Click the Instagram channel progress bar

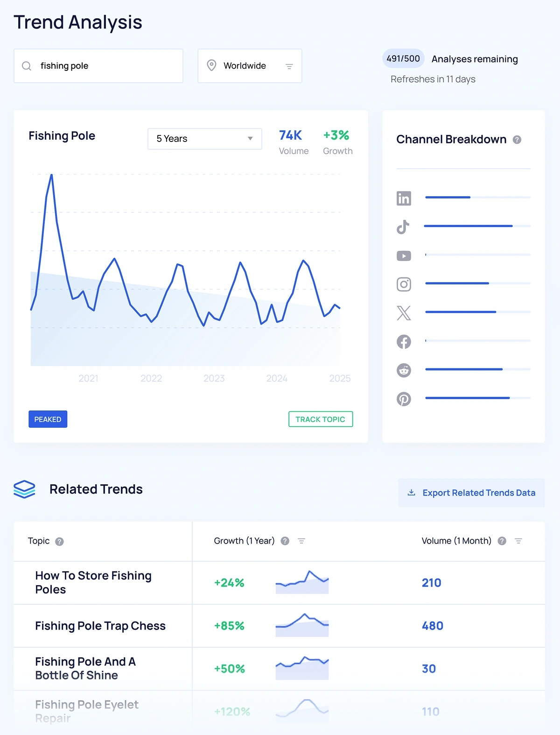(478, 283)
